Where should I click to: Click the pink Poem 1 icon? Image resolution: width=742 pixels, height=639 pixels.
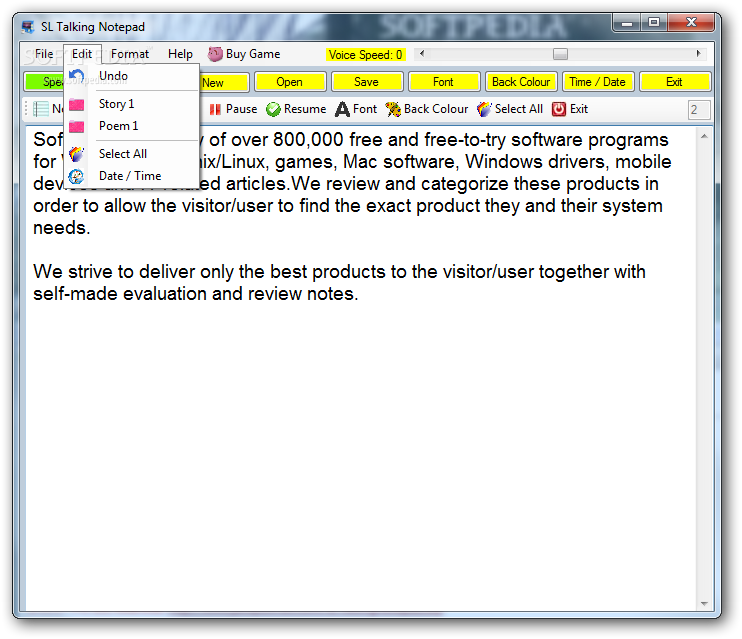pyautogui.click(x=76, y=126)
